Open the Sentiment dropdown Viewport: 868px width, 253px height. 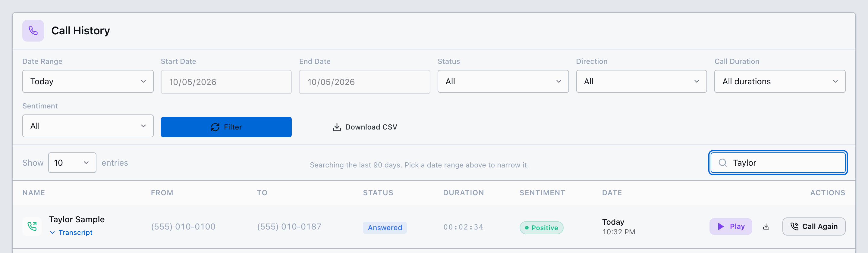tap(88, 126)
